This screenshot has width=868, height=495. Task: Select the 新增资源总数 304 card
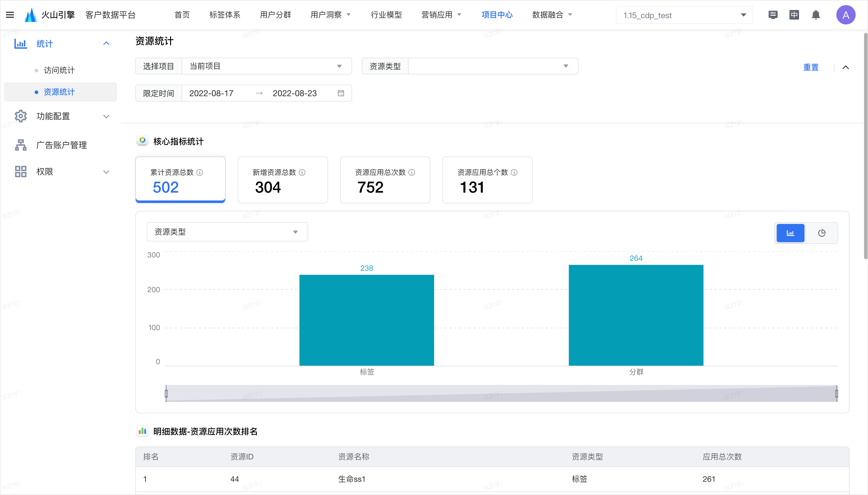[283, 180]
